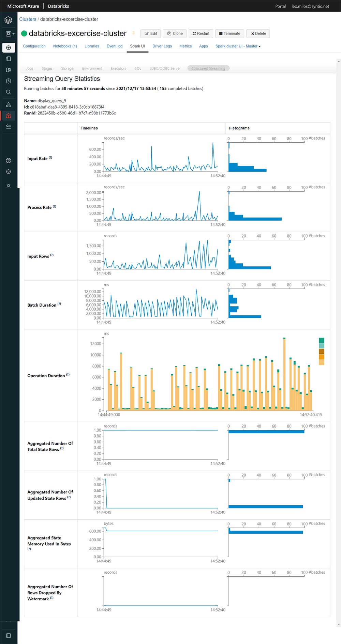341x644 pixels.
Task: Open Spark cluster UI - Master dropdown
Action: (x=238, y=46)
